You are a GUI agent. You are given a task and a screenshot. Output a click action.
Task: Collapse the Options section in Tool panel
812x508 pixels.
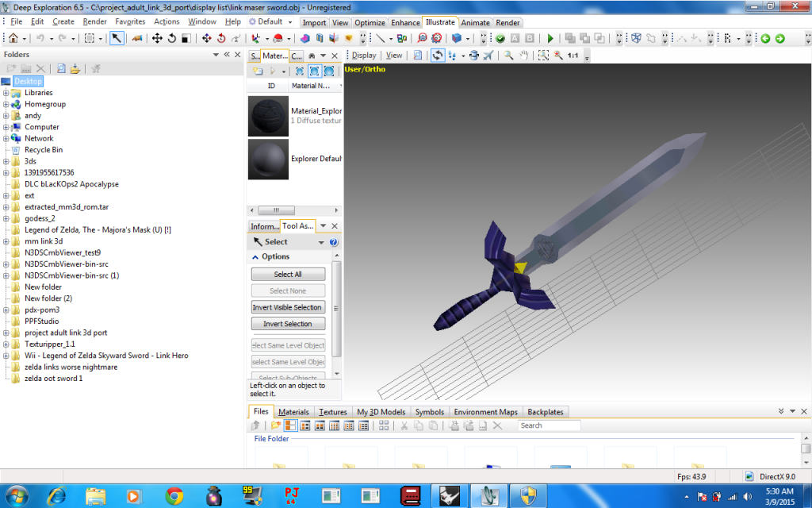click(255, 257)
